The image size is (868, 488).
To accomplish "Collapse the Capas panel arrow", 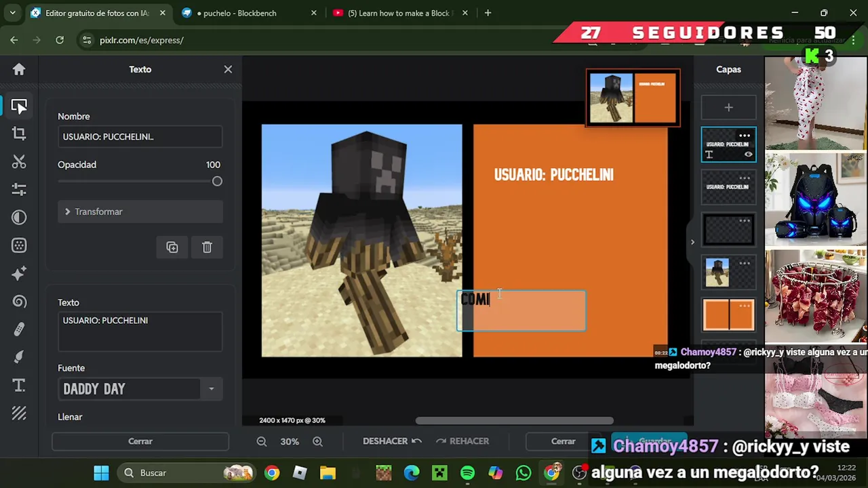I will tap(692, 242).
